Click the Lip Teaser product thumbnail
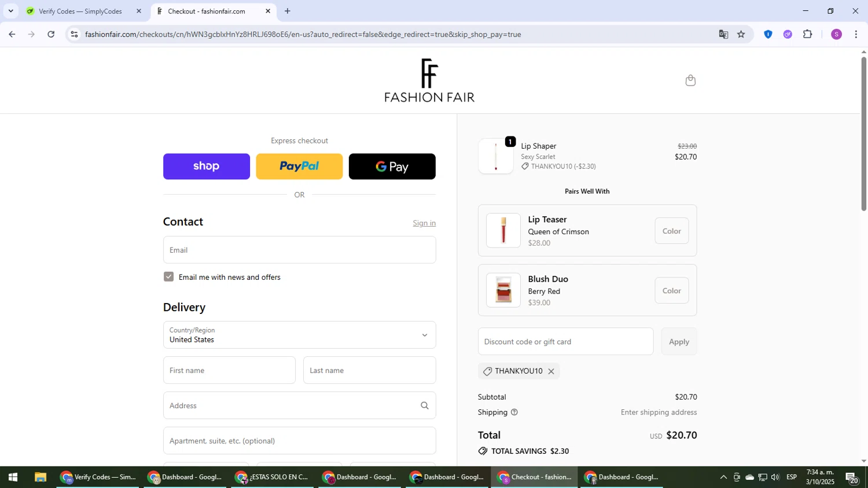Image resolution: width=868 pixels, height=488 pixels. pos(503,231)
